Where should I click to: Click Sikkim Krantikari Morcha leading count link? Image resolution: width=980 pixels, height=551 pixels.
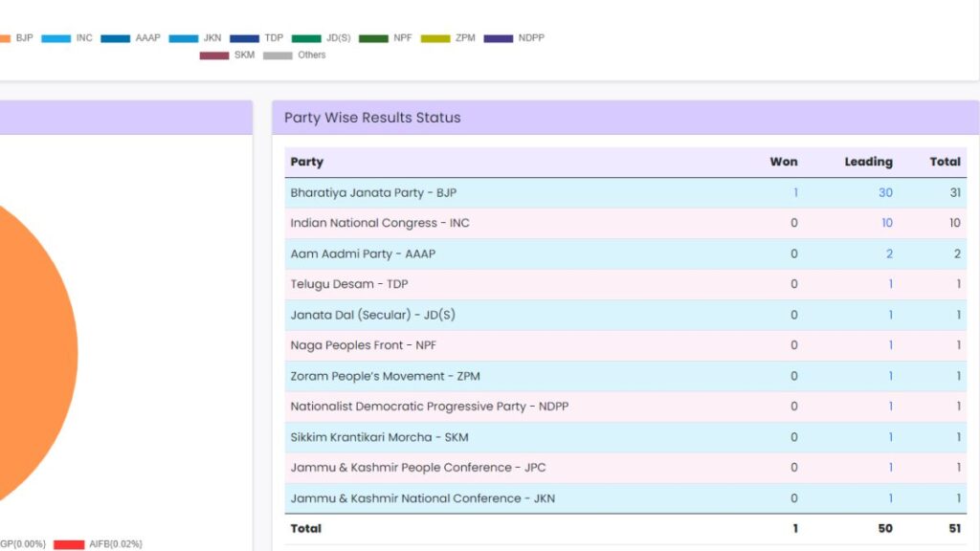[890, 437]
